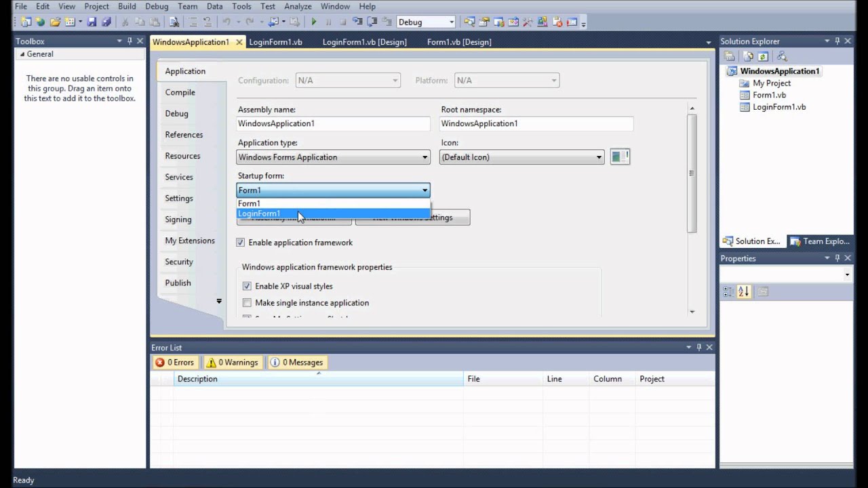The width and height of the screenshot is (868, 488).
Task: Click the Assembly Information button
Action: (x=294, y=218)
